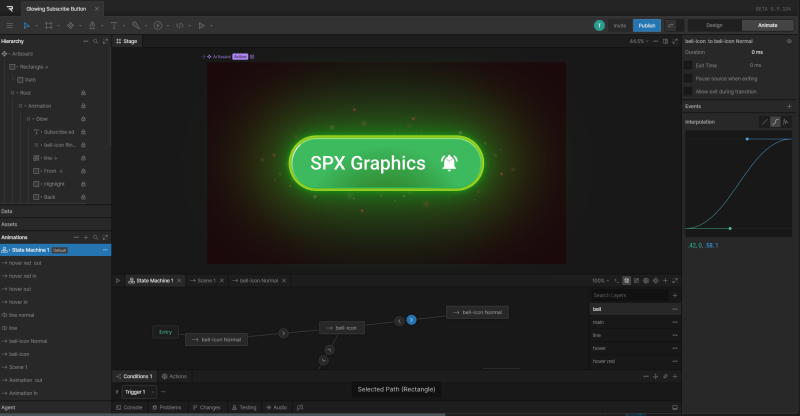Select cubic interpolation icon

(775, 121)
